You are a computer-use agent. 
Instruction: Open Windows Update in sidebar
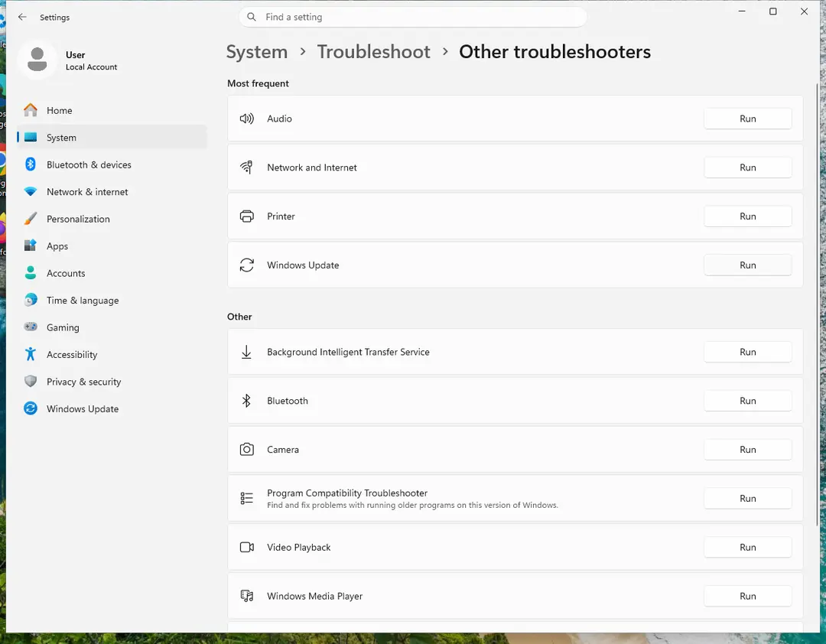(112, 408)
